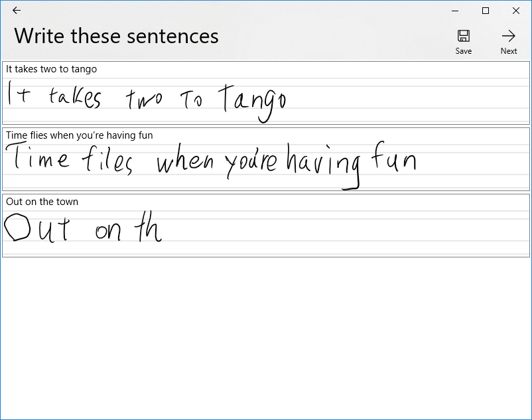
Task: Select the "Out on the town" prompt
Action: (42, 202)
